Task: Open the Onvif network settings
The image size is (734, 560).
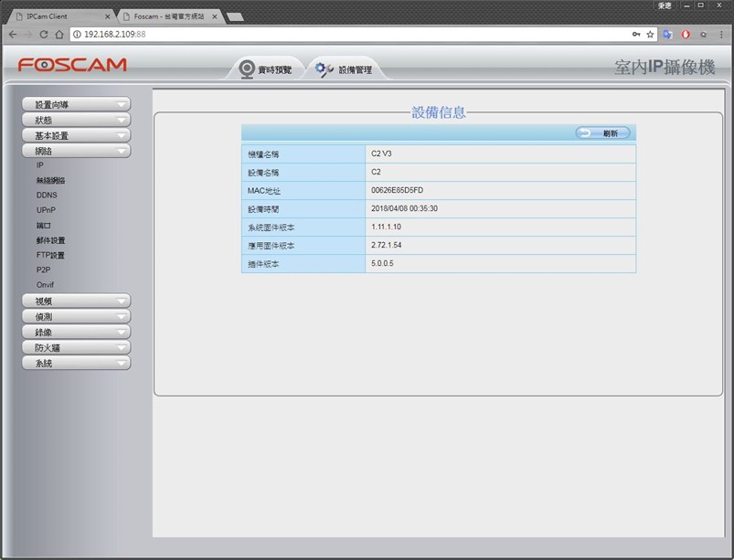Action: click(x=45, y=284)
